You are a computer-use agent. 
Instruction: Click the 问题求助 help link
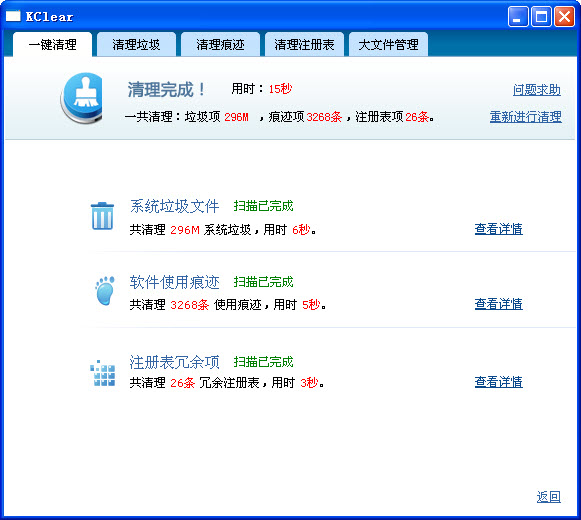coord(537,90)
